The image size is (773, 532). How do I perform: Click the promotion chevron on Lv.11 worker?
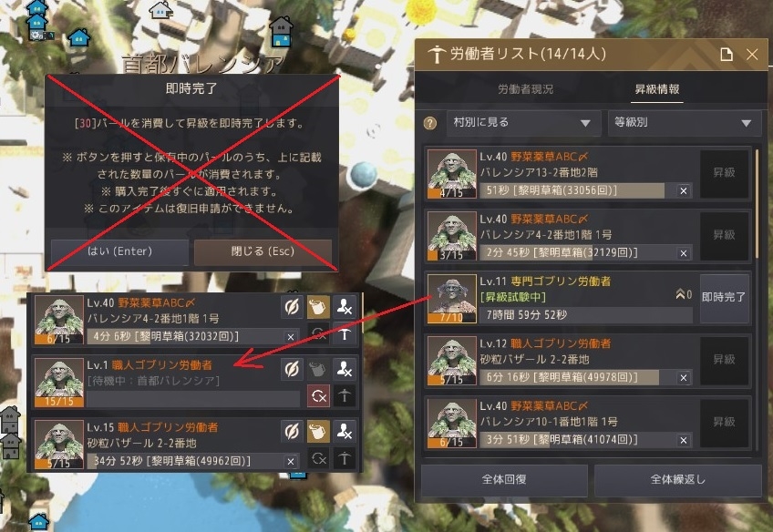point(680,294)
